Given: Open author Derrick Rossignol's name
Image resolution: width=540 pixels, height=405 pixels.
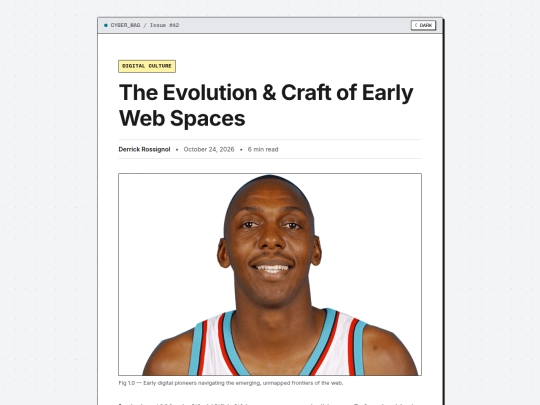Looking at the screenshot, I should click(x=144, y=149).
